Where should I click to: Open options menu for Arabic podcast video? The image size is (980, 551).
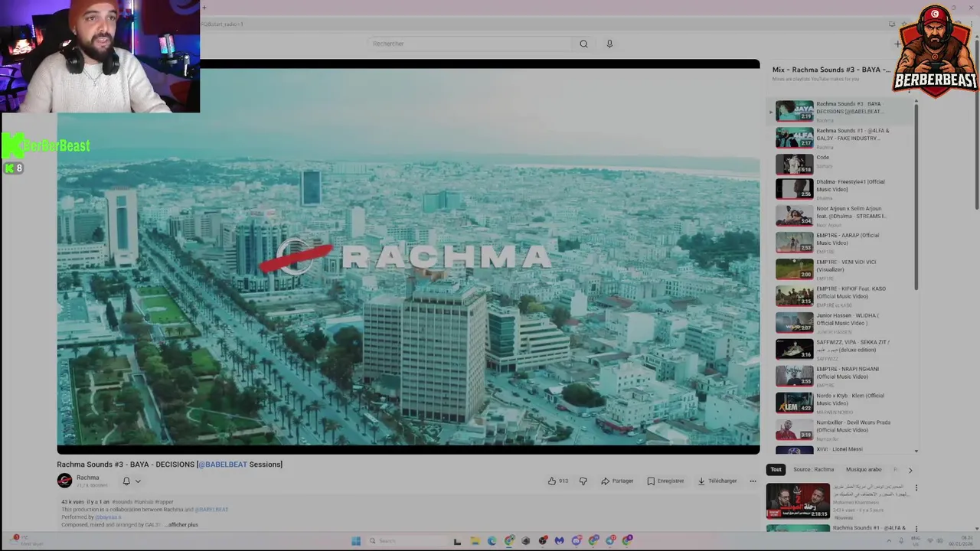(x=916, y=487)
